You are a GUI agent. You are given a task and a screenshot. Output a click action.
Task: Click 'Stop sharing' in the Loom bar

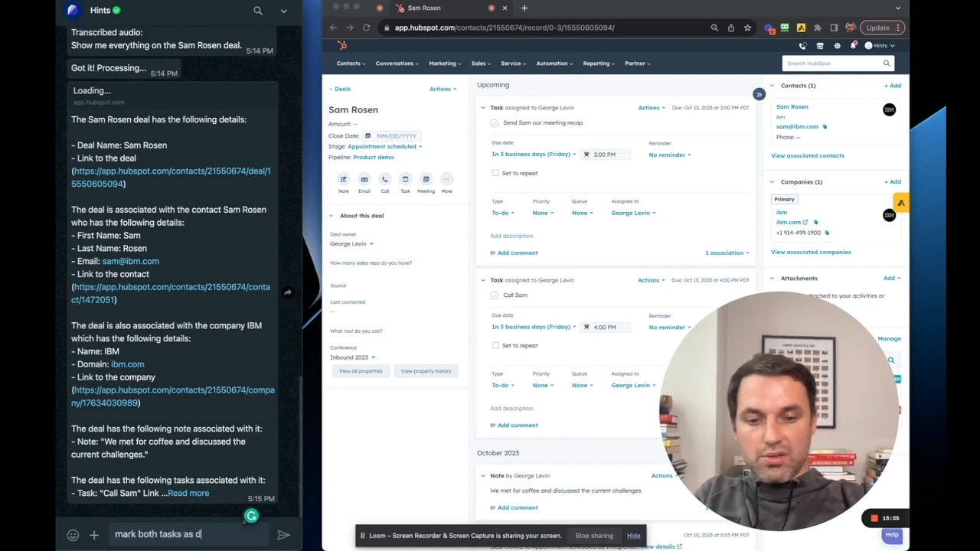click(594, 536)
